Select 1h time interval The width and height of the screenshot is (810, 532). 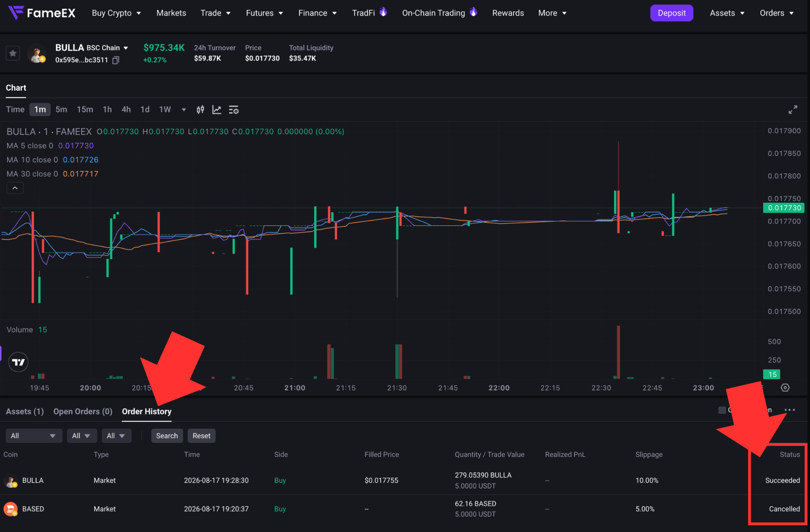coord(107,110)
